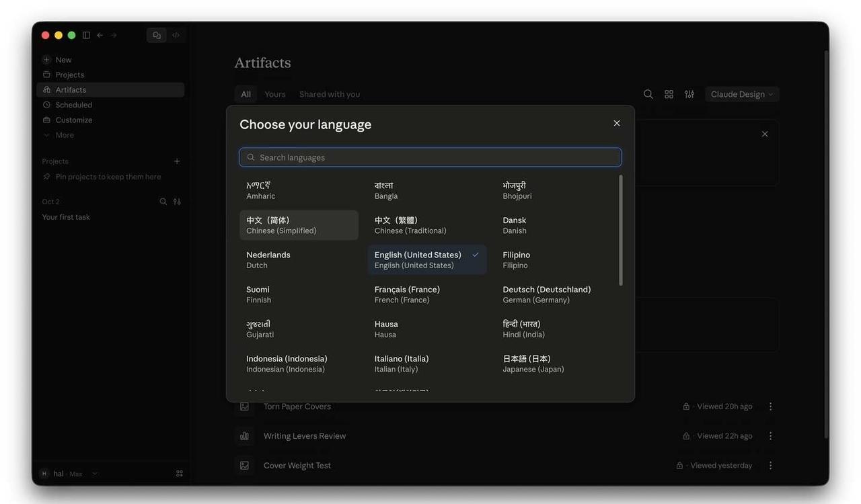Go back with the left arrow
Image resolution: width=861 pixels, height=504 pixels.
pyautogui.click(x=100, y=35)
